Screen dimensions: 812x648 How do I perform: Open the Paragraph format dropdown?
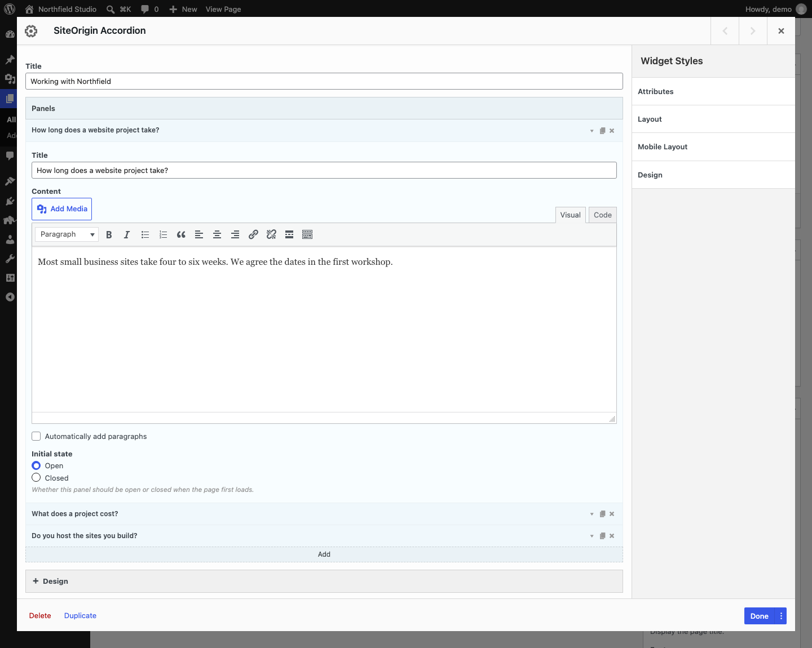coord(67,234)
